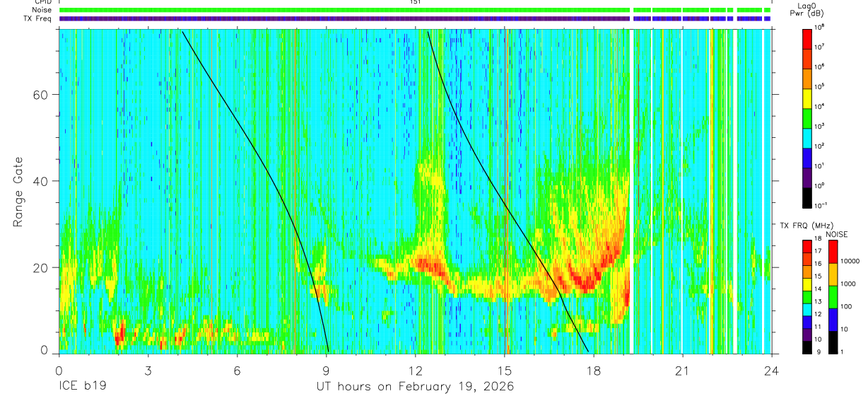868x401 pixels.
Task: Click the 100 label on NOISE scale
Action: pos(846,306)
